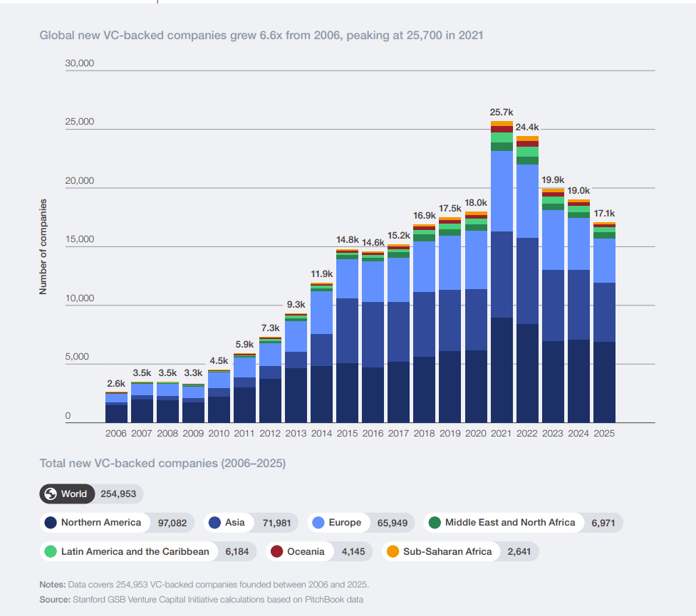Select Middle East and North Africa label

click(x=510, y=523)
